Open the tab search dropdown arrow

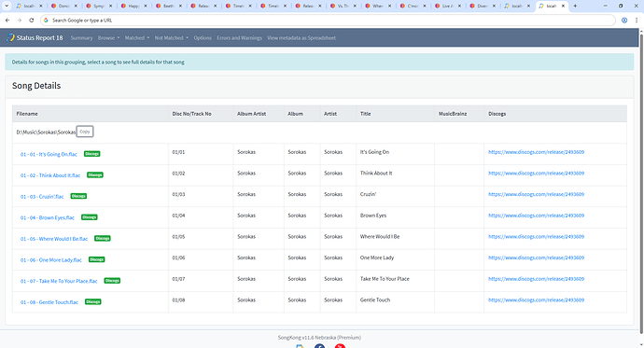(x=7, y=6)
